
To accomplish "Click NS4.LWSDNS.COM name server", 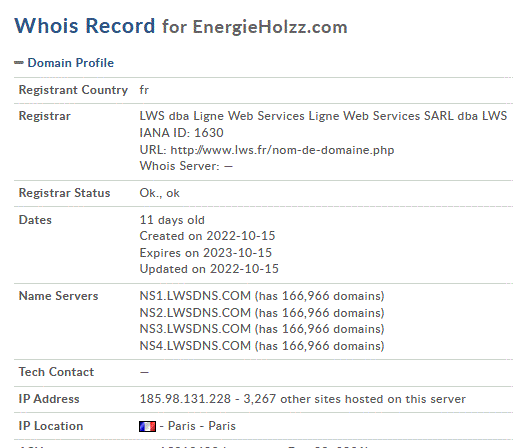I will coord(195,346).
